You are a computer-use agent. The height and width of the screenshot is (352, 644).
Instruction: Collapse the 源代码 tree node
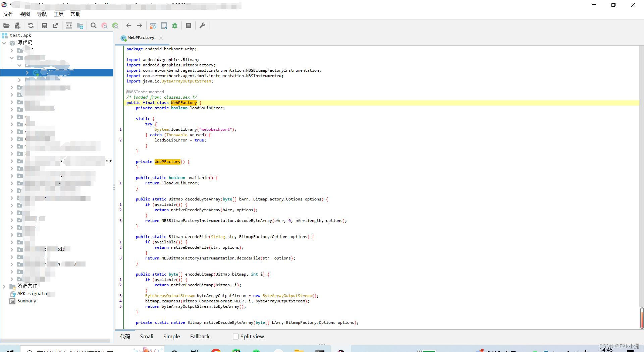coord(4,43)
